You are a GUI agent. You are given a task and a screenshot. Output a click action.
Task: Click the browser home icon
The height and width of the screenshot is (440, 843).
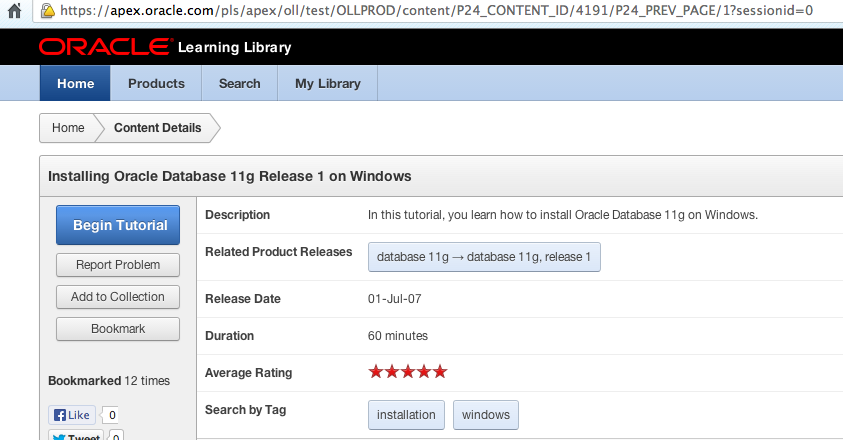[x=15, y=10]
